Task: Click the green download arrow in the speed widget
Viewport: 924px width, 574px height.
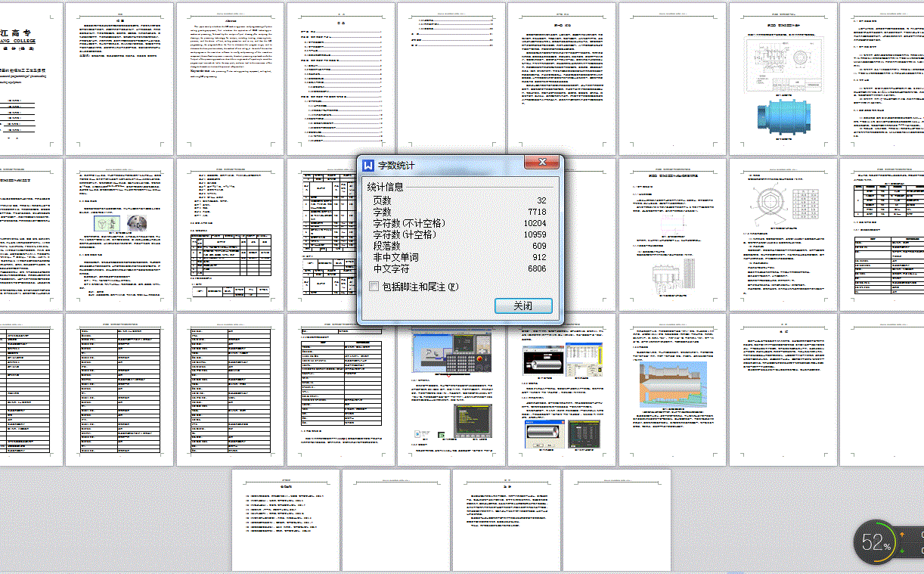Action: click(x=903, y=551)
